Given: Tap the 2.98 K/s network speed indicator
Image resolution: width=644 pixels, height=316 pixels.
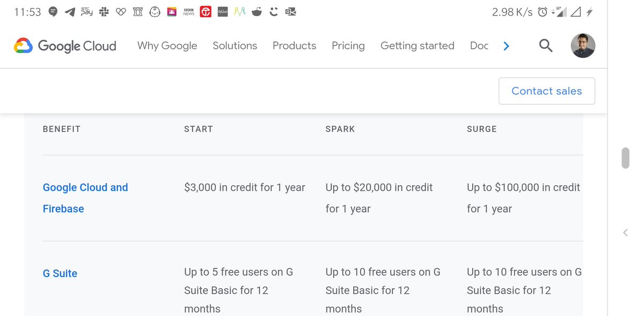Looking at the screenshot, I should [x=512, y=12].
